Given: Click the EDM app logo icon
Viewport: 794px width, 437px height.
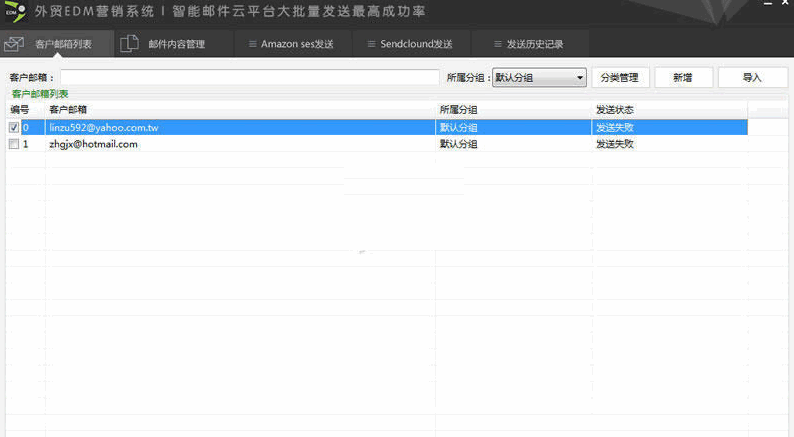Looking at the screenshot, I should point(15,11).
